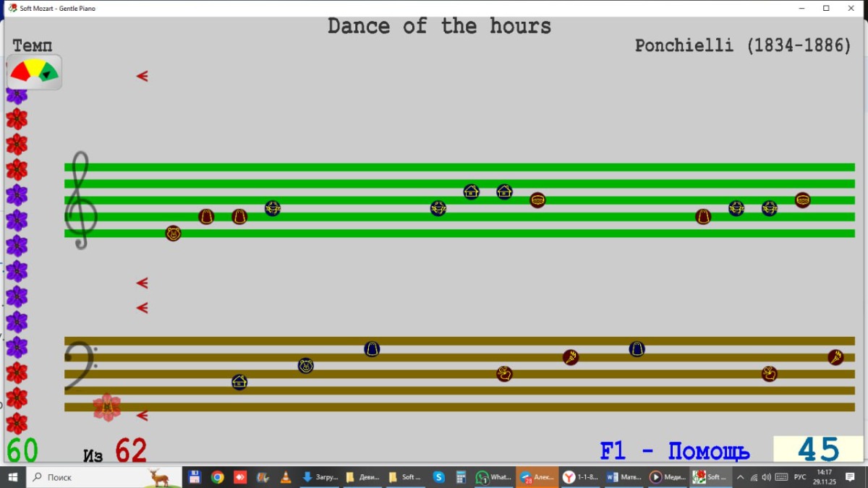Select the bear note on the brown staff
868x488 pixels.
tap(306, 366)
